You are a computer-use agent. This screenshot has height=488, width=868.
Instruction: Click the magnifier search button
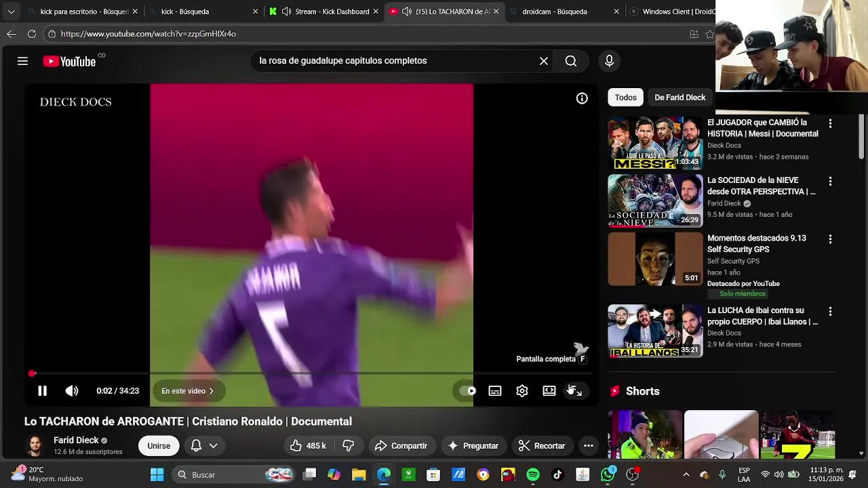571,61
